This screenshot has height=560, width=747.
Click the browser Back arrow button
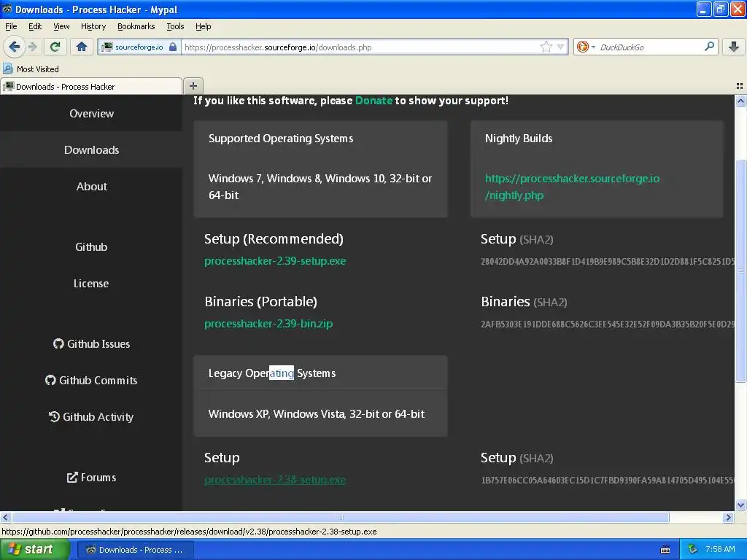tap(14, 47)
